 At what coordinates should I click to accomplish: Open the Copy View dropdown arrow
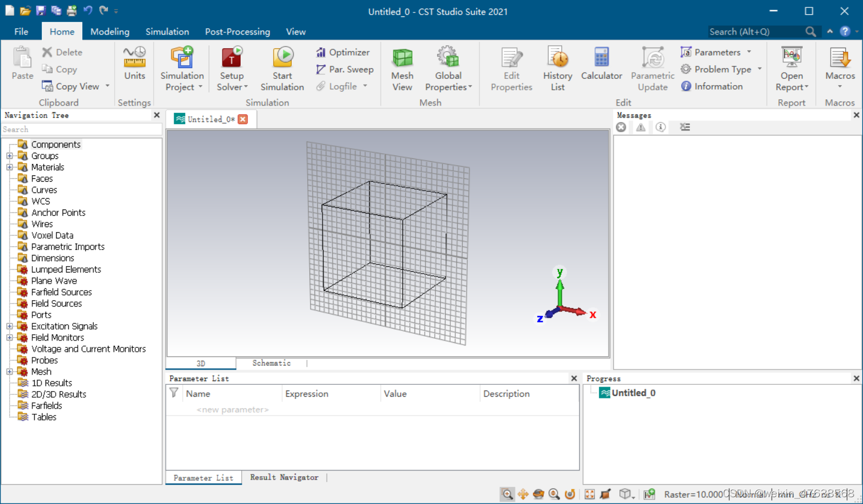point(107,86)
